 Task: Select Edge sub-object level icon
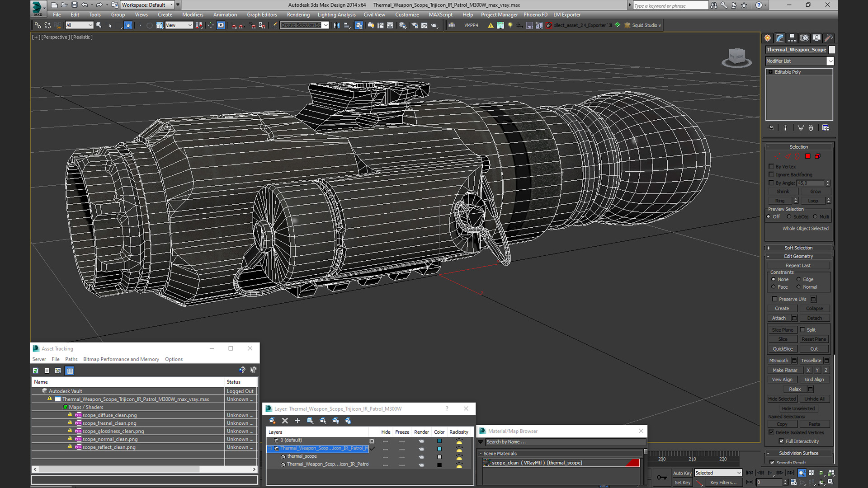click(788, 156)
